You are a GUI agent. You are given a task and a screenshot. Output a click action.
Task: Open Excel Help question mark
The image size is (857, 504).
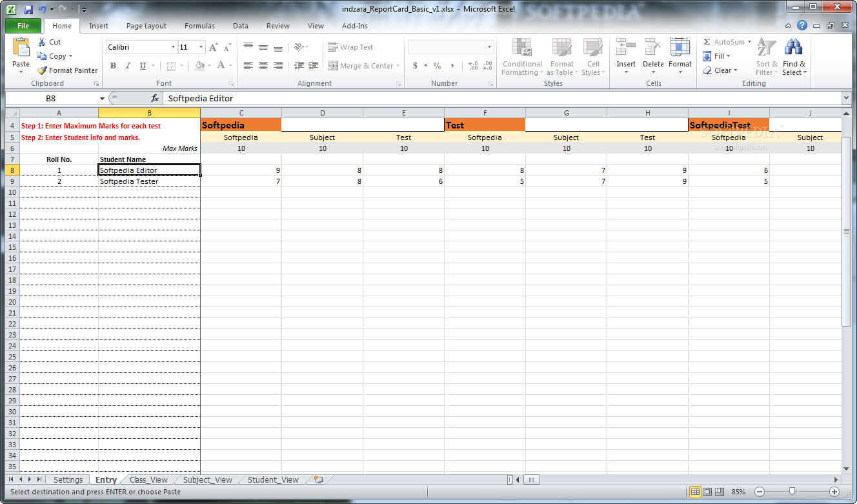pos(802,25)
